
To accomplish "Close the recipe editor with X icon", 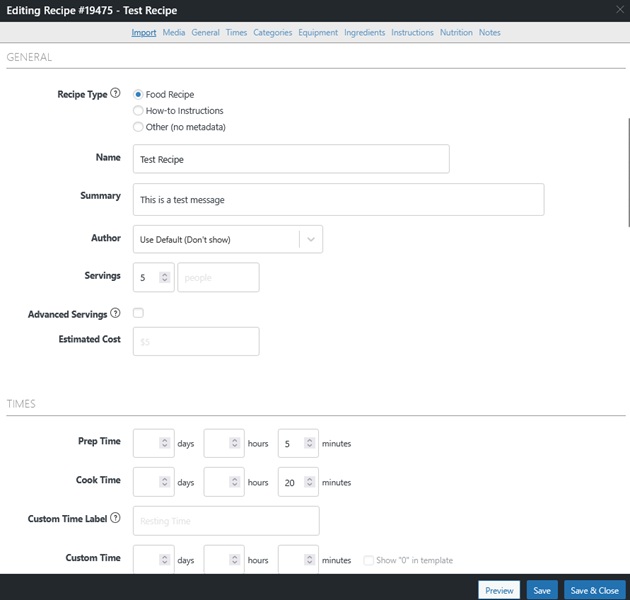I will coord(618,9).
